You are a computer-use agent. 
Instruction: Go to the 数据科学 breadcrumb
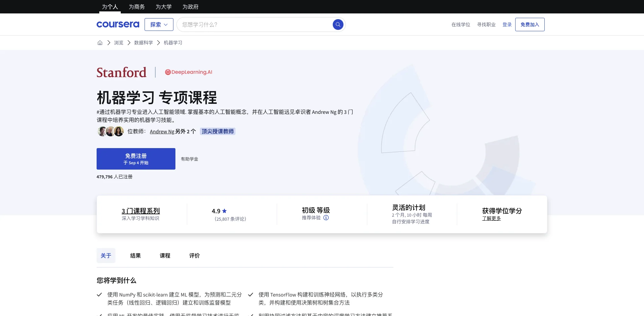pos(144,43)
